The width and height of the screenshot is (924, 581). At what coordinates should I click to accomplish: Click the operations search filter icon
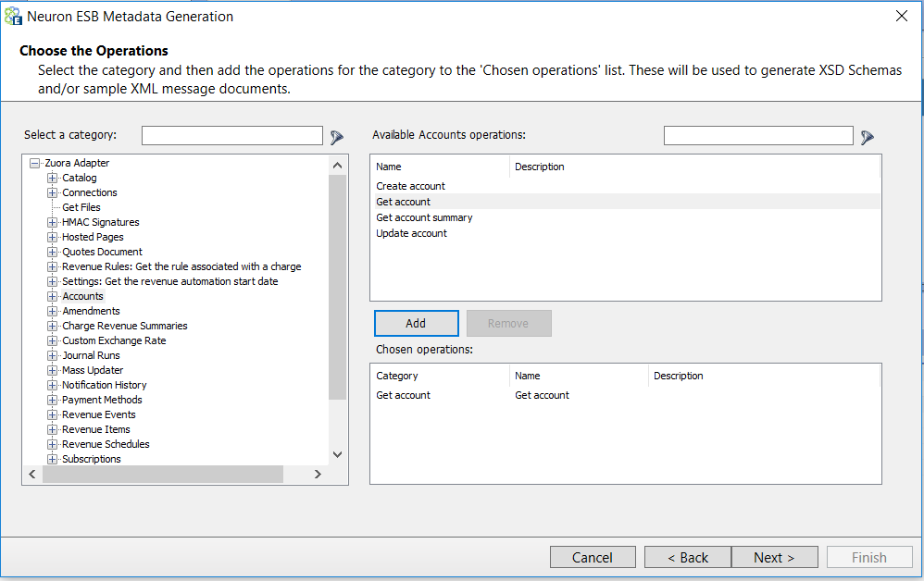point(867,137)
